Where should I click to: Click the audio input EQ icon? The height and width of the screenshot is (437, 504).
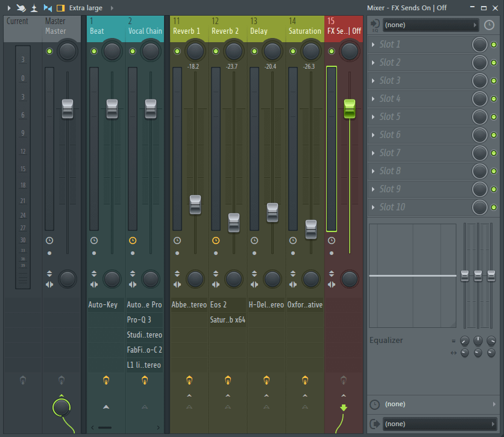[x=375, y=25]
